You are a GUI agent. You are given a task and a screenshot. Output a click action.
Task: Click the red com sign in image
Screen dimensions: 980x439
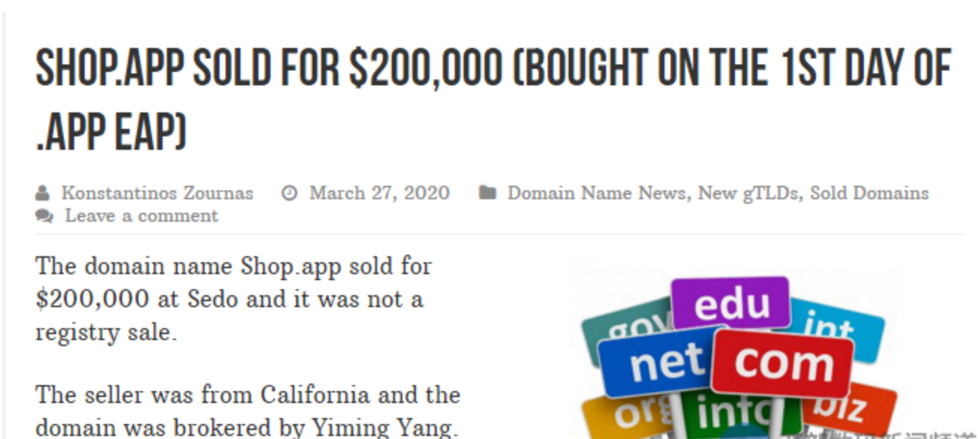782,363
